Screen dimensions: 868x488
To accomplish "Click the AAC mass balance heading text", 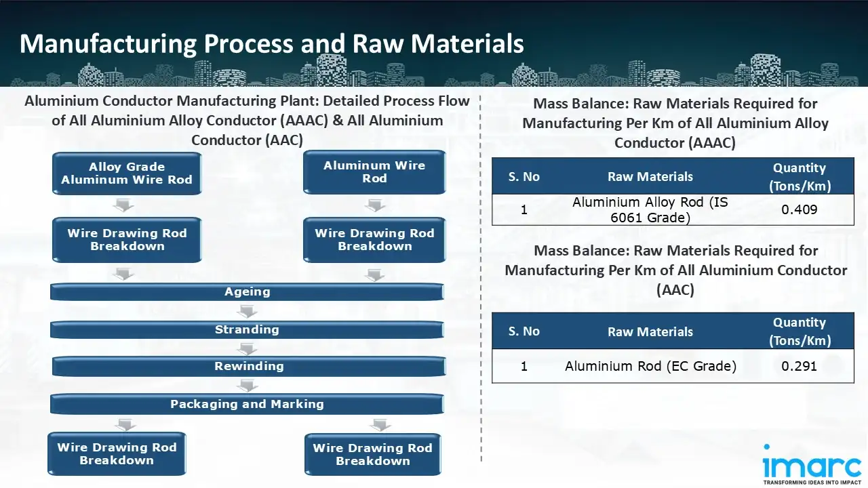I will point(675,270).
